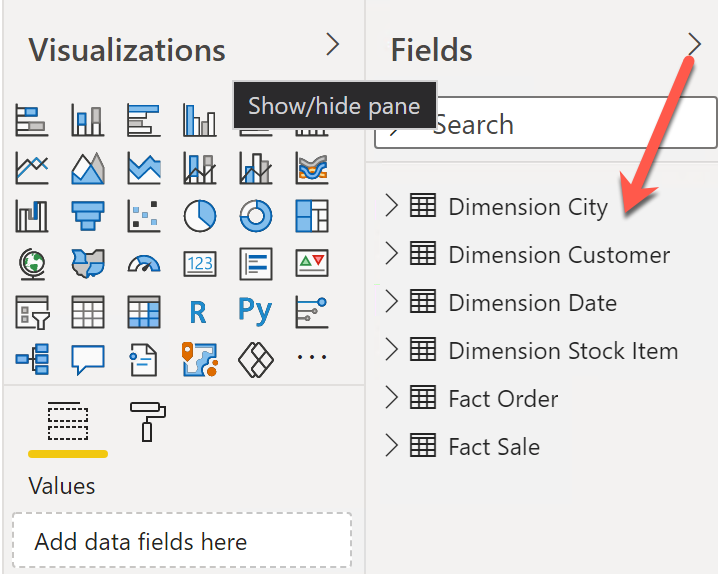The width and height of the screenshot is (718, 574).
Task: Pick the R script visual
Action: tap(199, 312)
